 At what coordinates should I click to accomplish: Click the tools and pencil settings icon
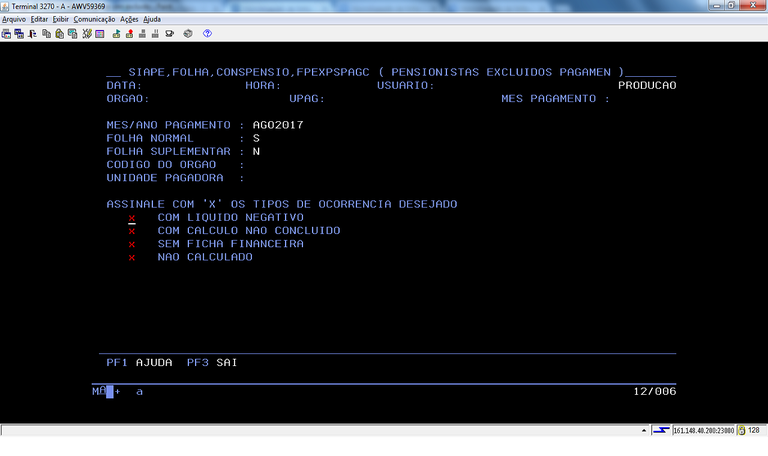pos(87,34)
